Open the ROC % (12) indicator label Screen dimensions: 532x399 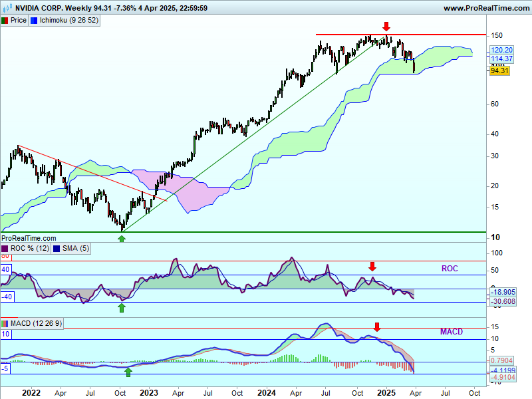[30, 248]
